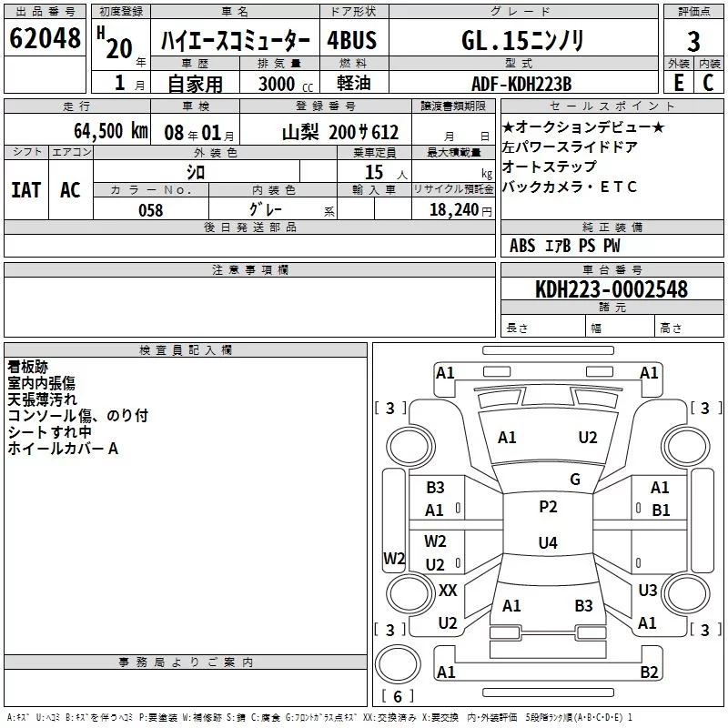Select the 4BUS door shape cell
Screen dimensions: 728x728
pyautogui.click(x=352, y=40)
